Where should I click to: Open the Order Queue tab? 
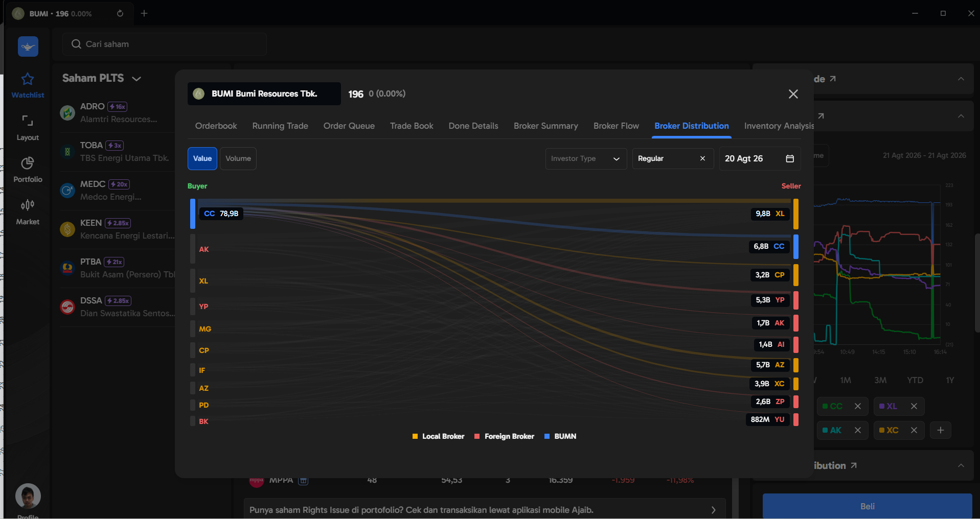349,126
